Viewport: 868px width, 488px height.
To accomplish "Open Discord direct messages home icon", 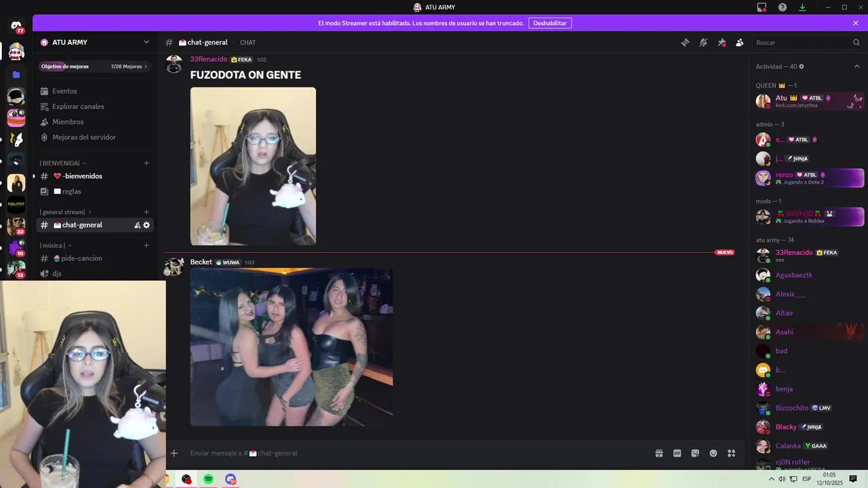I will tap(16, 26).
